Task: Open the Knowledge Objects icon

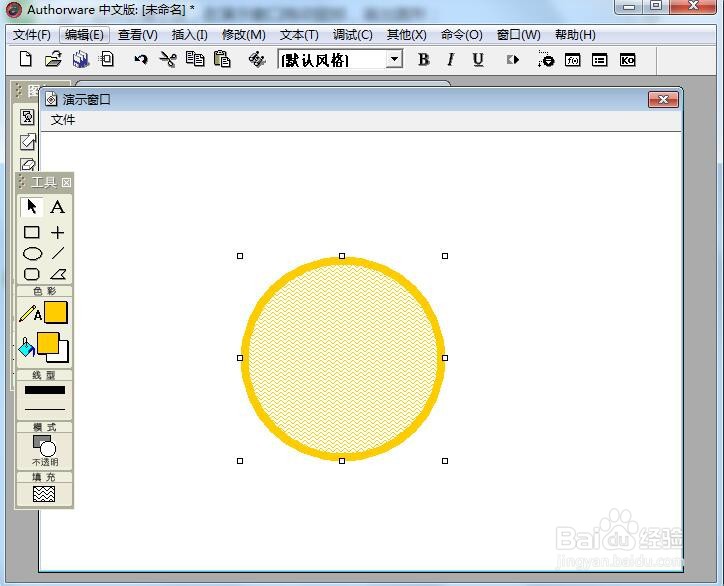Action: 627,60
